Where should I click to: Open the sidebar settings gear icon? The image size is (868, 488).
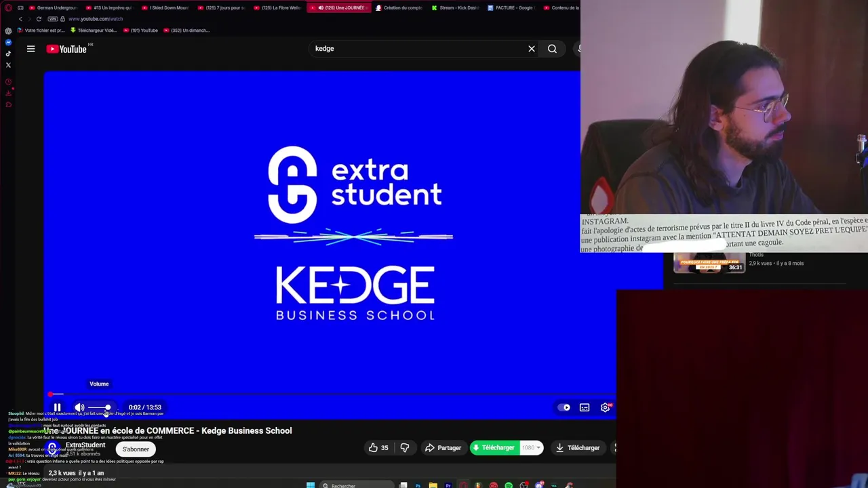(8, 30)
